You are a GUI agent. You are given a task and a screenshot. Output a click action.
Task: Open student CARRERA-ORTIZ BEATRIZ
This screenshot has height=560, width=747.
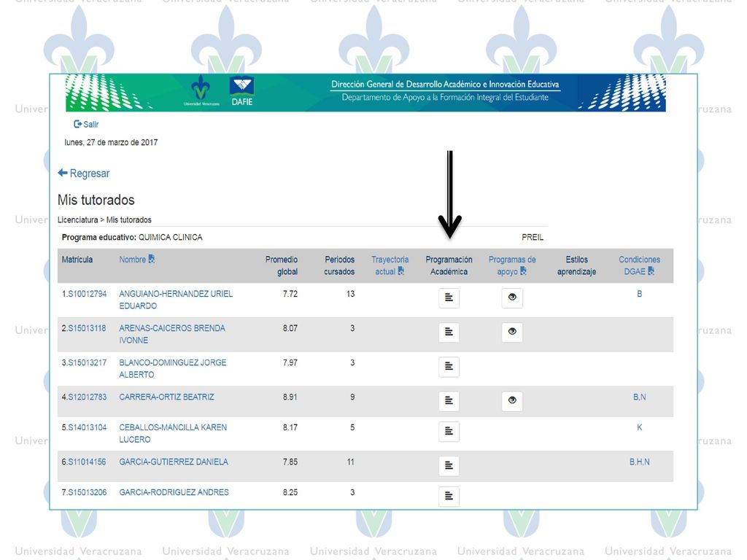(x=166, y=397)
